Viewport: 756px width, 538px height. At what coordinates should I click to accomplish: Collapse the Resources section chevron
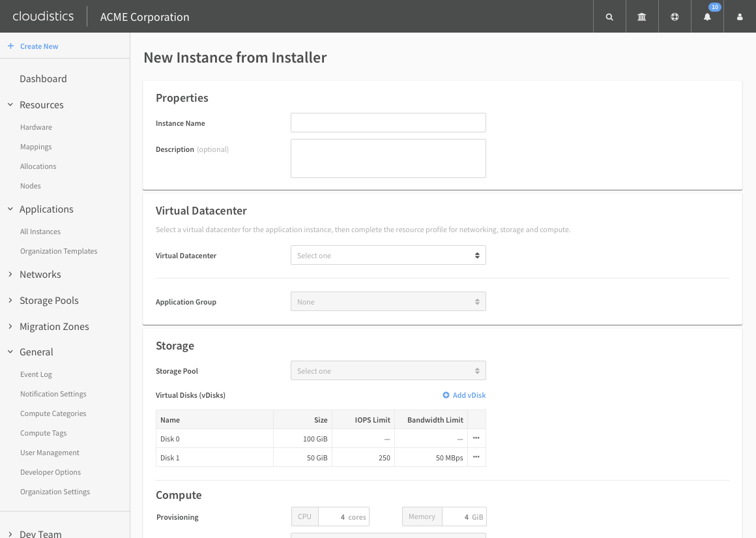coord(10,104)
